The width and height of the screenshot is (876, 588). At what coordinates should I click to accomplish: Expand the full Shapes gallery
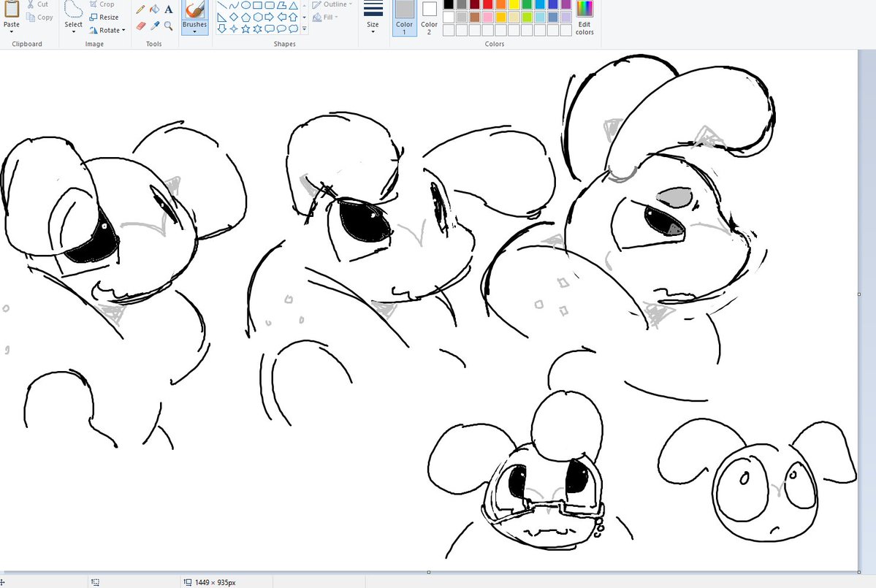pos(305,28)
